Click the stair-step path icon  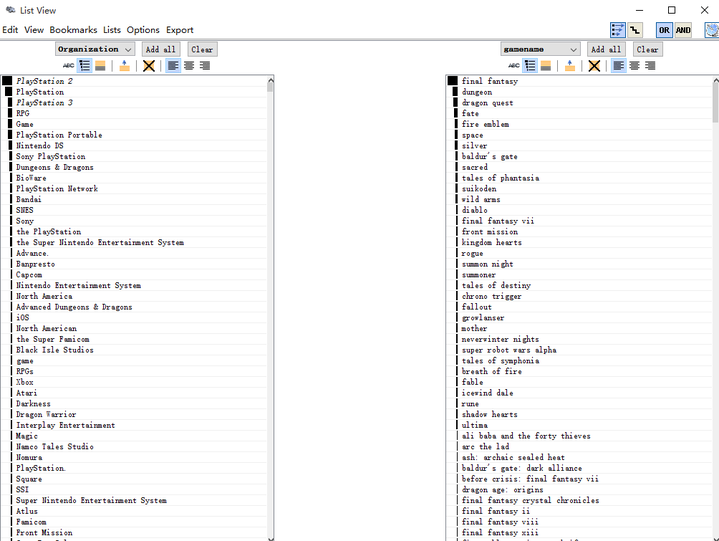(x=635, y=30)
